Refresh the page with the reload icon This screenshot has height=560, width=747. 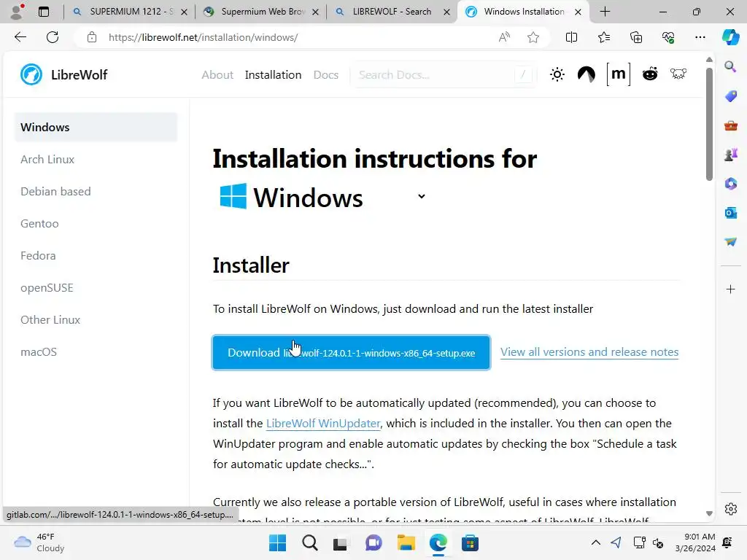click(53, 37)
